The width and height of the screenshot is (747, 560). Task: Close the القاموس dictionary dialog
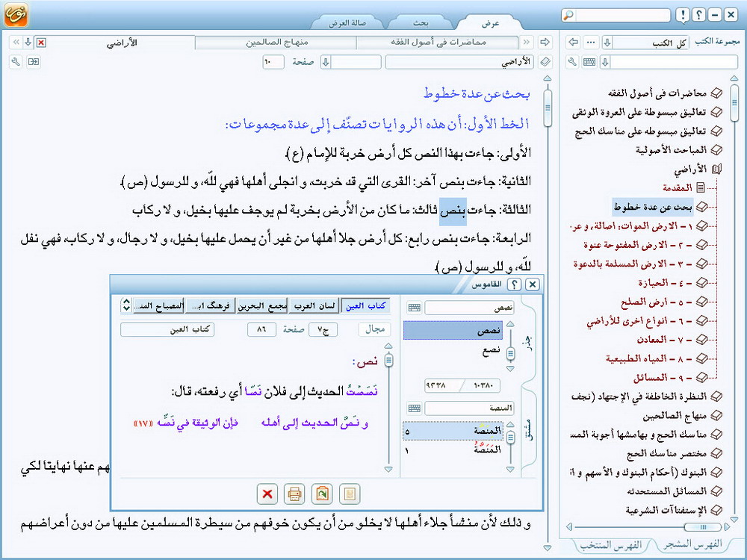pos(532,284)
